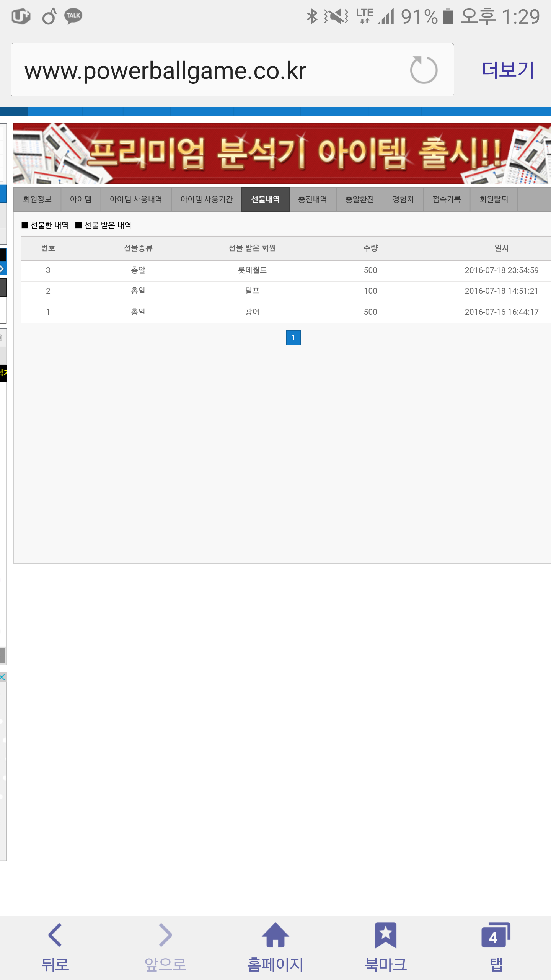Select recipient 롯데월드
Viewport: 551px width, 980px height.
click(252, 270)
